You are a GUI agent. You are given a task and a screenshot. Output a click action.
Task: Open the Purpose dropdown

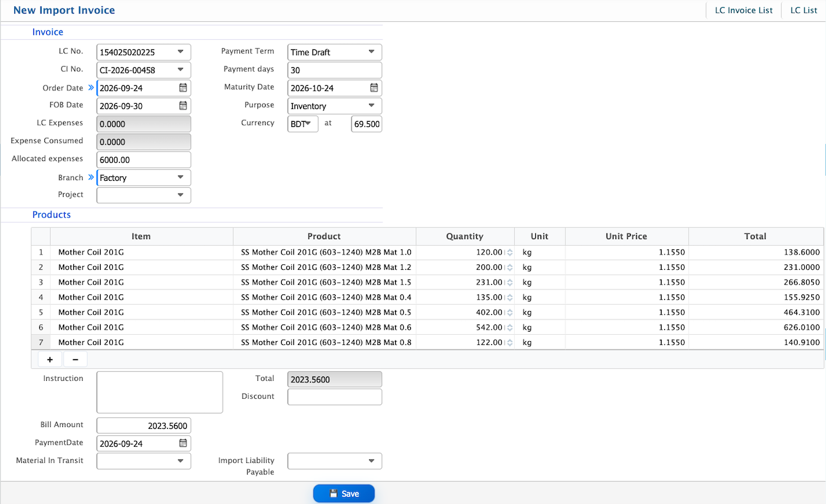372,106
